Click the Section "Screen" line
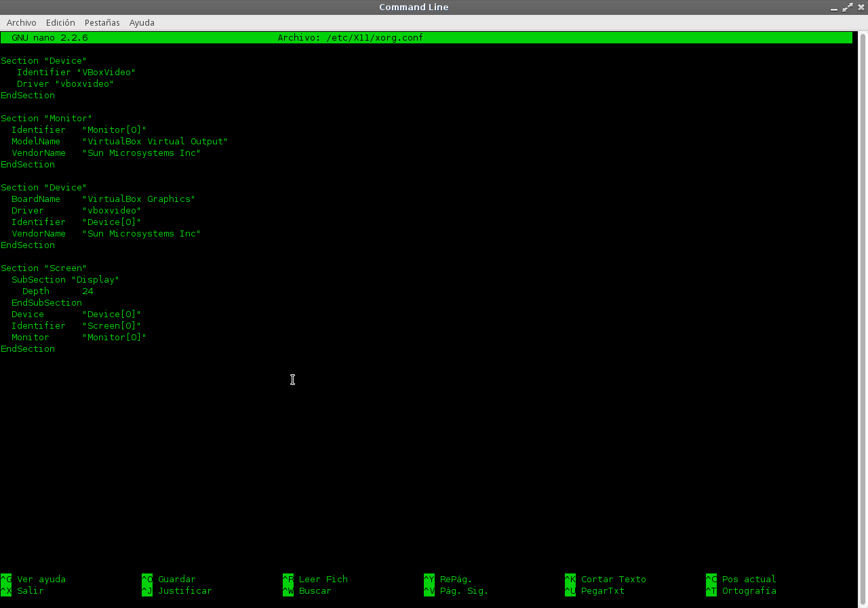Viewport: 868px width, 608px height. [44, 268]
